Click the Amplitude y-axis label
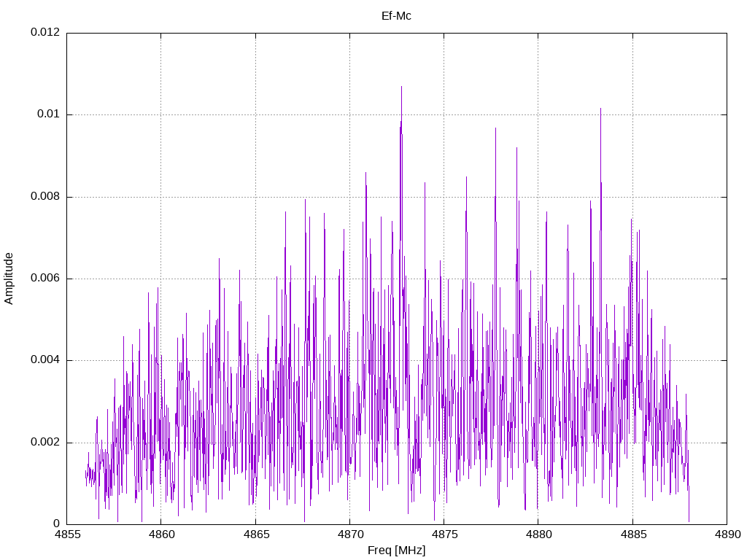 tap(9, 279)
